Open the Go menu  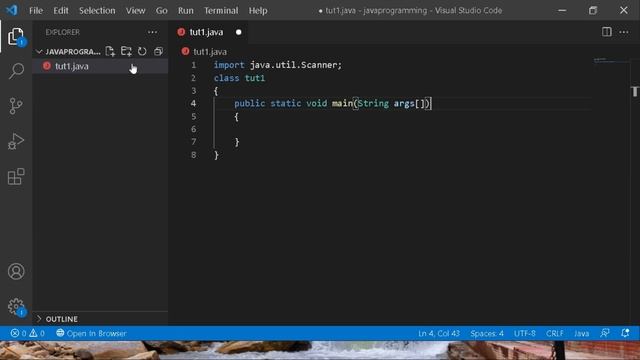click(x=161, y=11)
